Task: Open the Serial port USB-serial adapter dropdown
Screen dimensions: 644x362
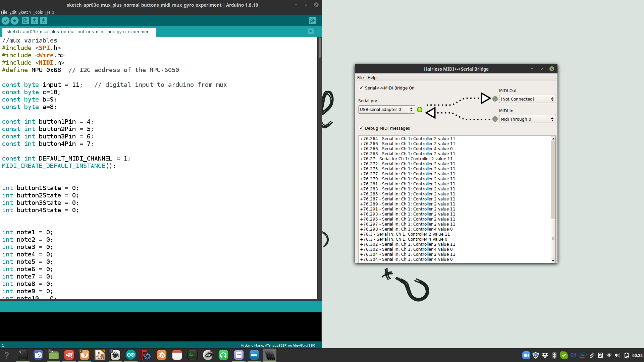Action: point(386,110)
